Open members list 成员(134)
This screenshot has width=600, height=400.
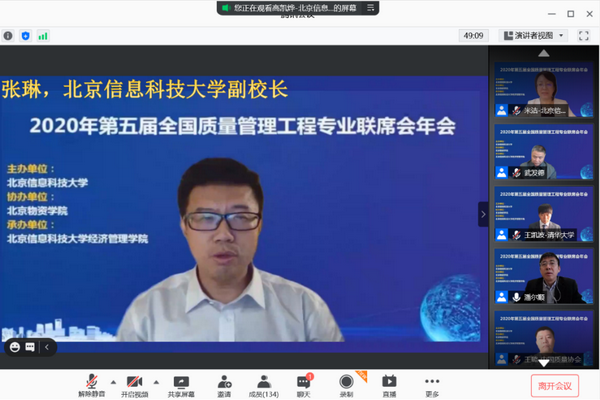coord(263,383)
